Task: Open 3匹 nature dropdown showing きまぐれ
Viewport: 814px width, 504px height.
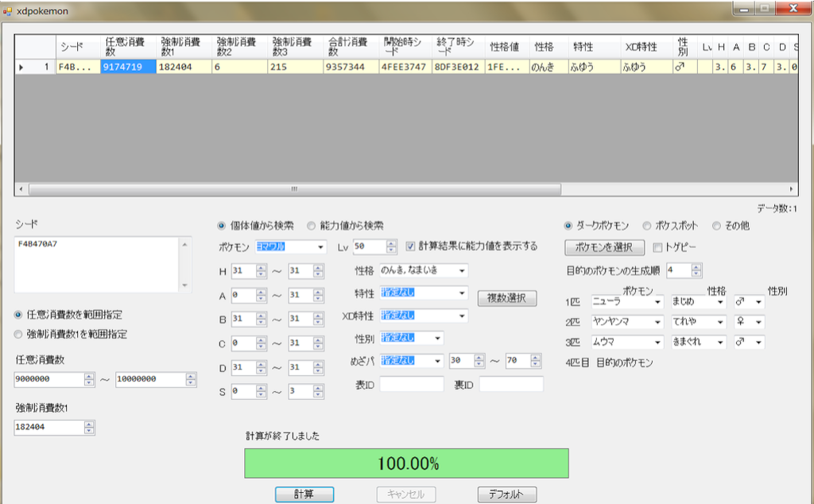Action: pos(720,343)
